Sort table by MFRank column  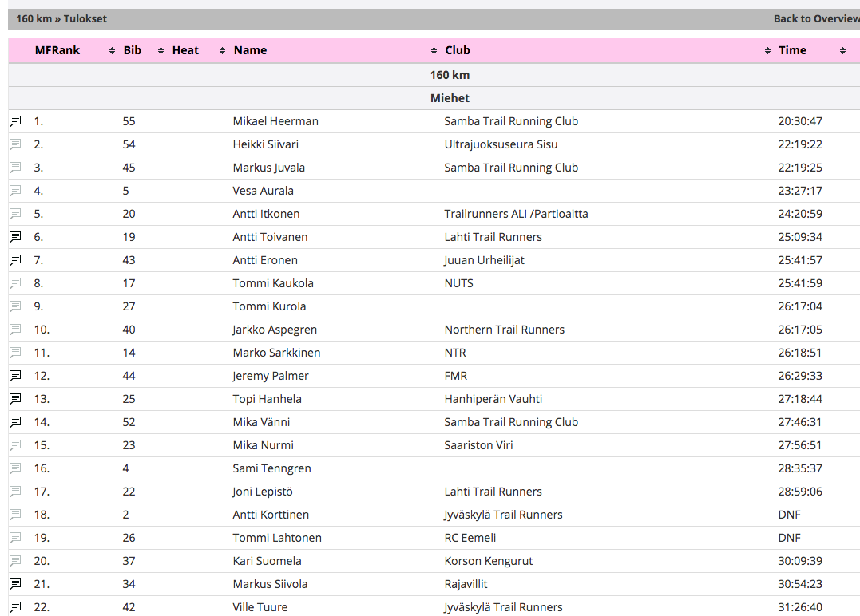click(x=57, y=50)
